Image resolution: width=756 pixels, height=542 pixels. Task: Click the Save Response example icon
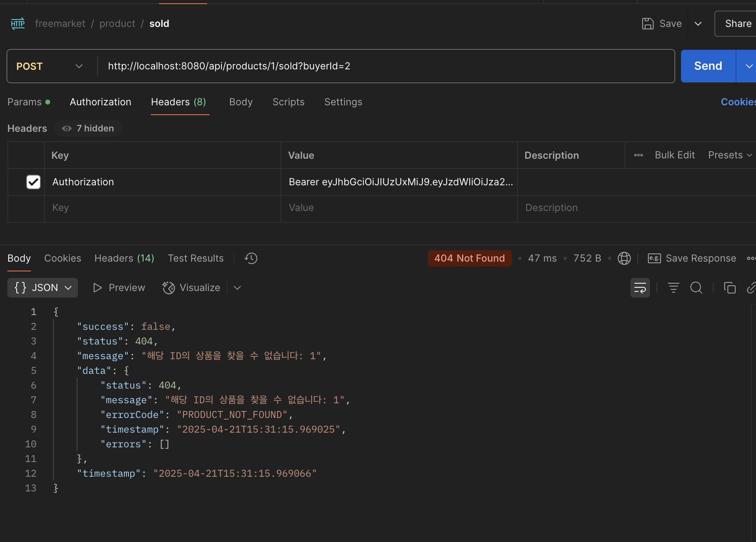pos(654,258)
